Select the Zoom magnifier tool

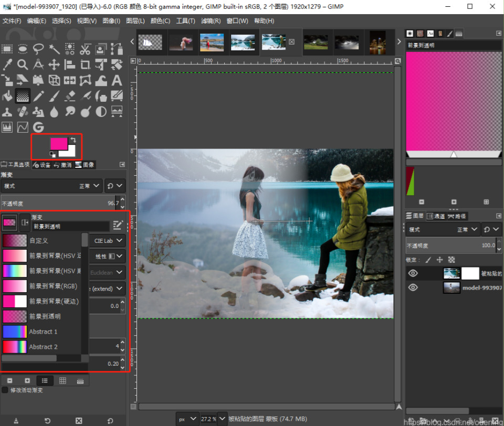[23, 65]
